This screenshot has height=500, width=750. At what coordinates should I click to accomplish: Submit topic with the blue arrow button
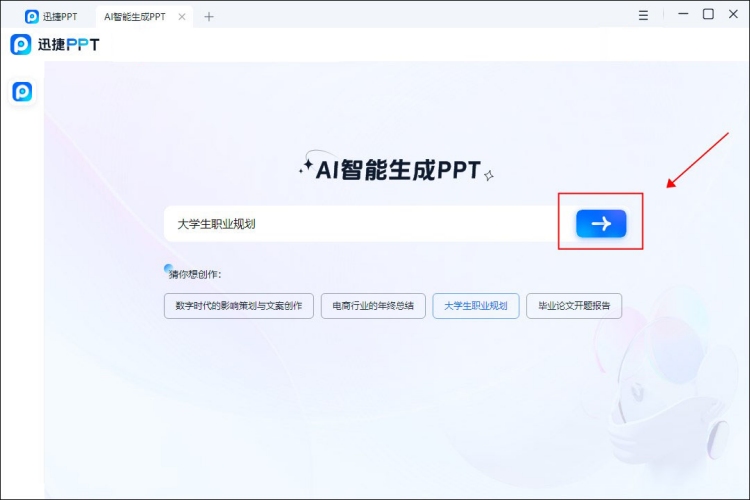[601, 223]
